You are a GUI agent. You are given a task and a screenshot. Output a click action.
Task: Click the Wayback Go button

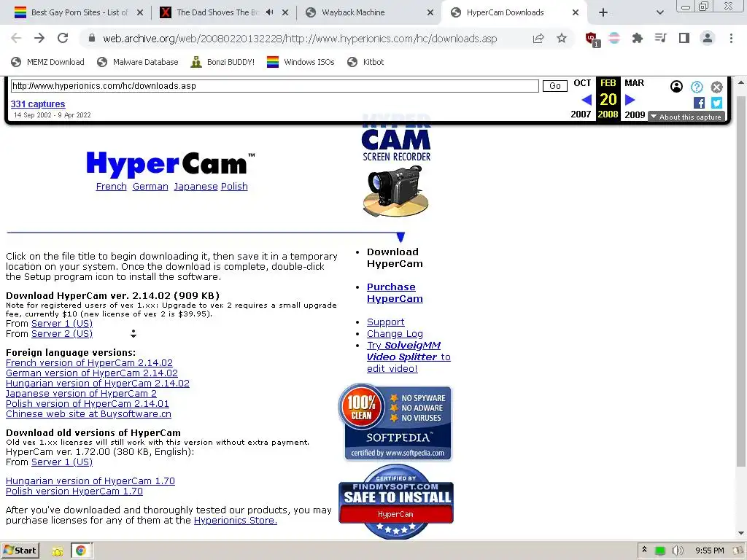click(x=555, y=86)
